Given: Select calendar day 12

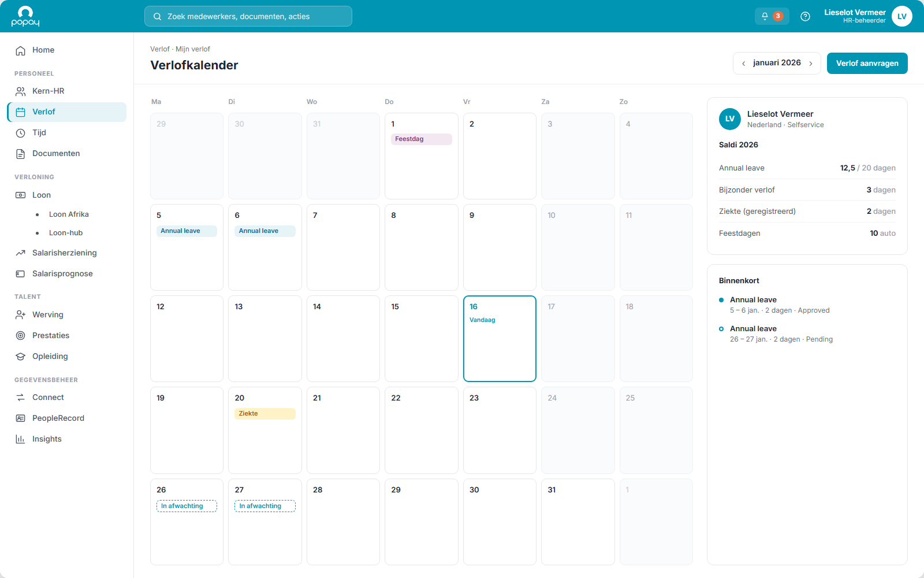Looking at the screenshot, I should click(187, 339).
